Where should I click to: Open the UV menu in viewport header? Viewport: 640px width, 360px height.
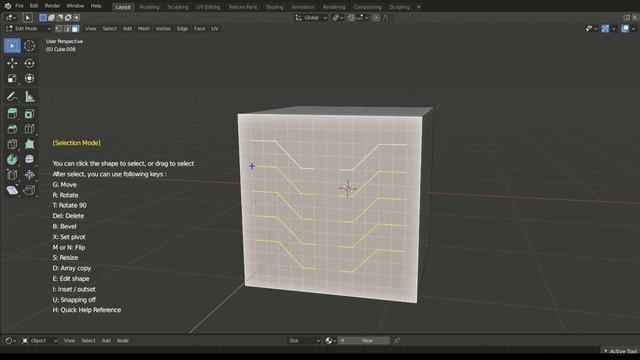215,29
